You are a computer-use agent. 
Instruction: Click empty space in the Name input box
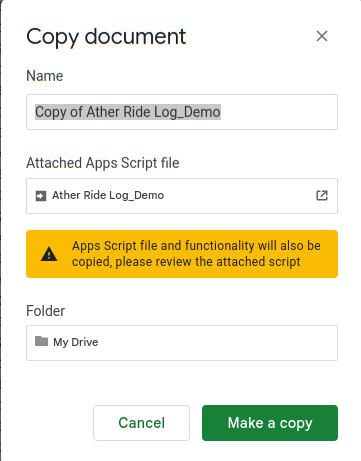tap(278, 112)
